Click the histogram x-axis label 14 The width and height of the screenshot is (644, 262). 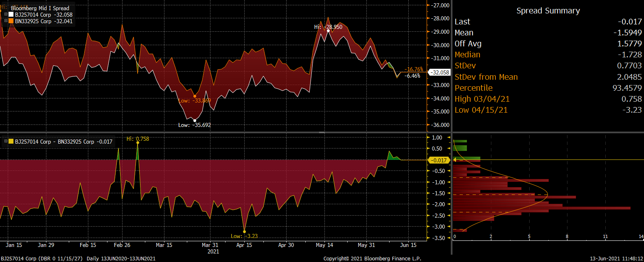[641, 236]
